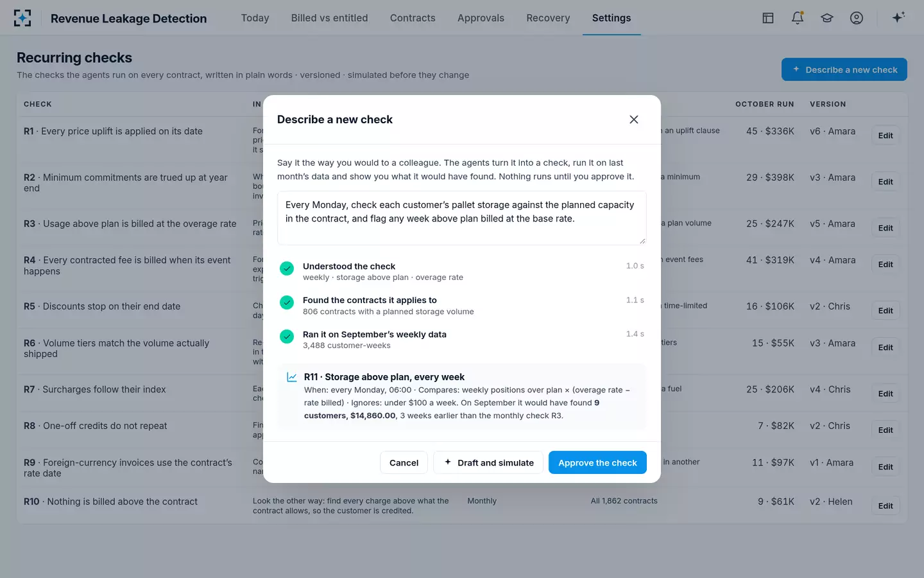Cancel the new check dialog
Image resolution: width=924 pixels, height=578 pixels.
click(404, 462)
